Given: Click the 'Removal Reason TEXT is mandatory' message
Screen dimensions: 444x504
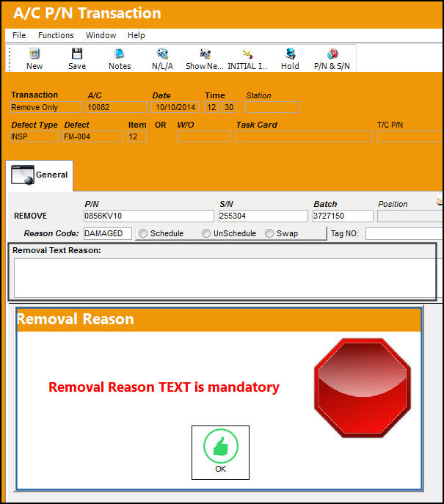Looking at the screenshot, I should tap(164, 387).
